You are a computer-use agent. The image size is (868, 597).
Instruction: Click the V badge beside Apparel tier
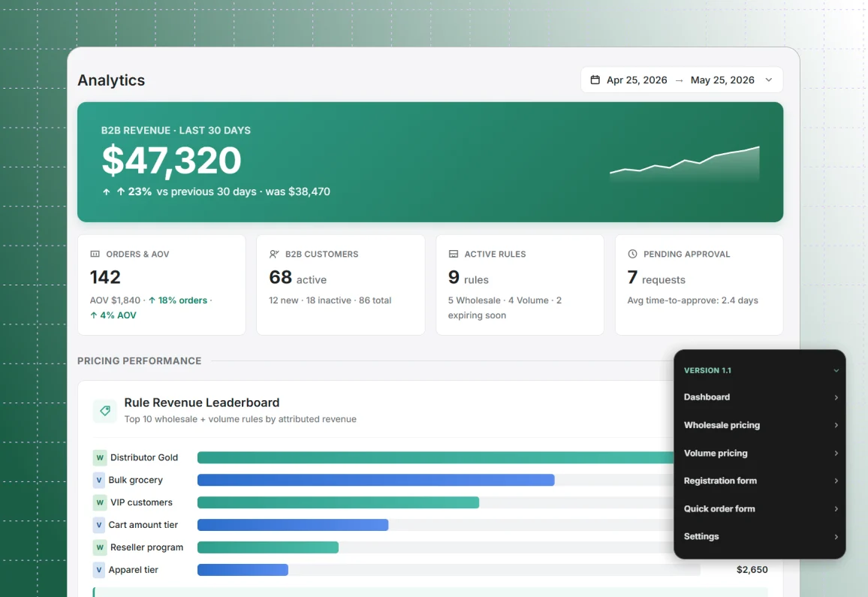point(99,570)
